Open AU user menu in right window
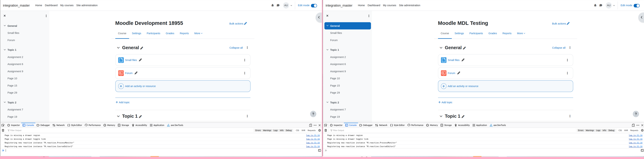This screenshot has width=644, height=159. point(611,5)
